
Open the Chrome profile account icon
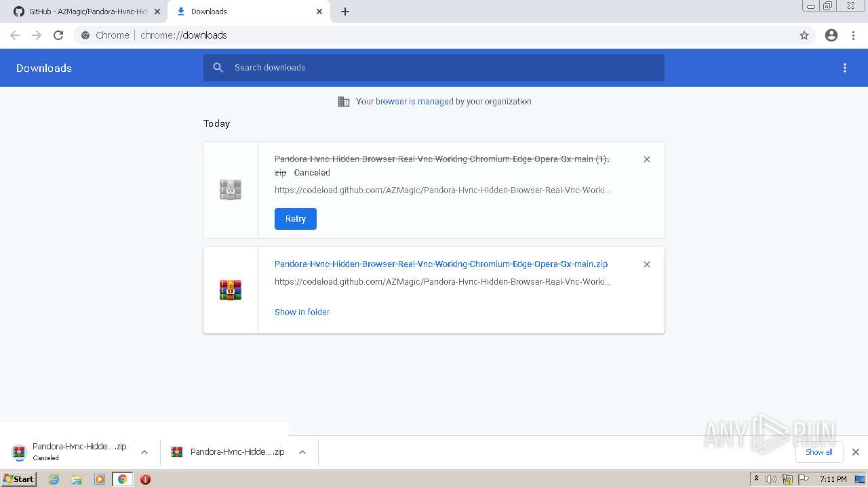[x=831, y=35]
